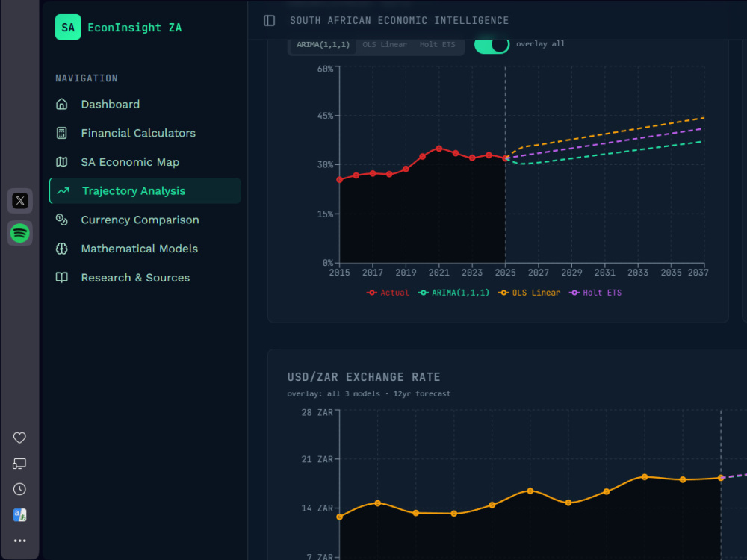Screen dimensions: 747x560
Task: Click the Financial Calculators calculator icon
Action: point(62,133)
